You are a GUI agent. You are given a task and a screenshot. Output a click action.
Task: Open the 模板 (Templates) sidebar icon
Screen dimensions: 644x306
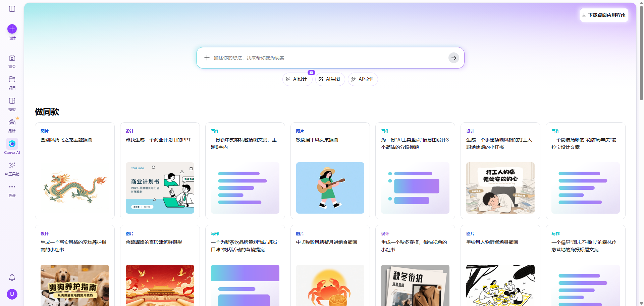12,101
